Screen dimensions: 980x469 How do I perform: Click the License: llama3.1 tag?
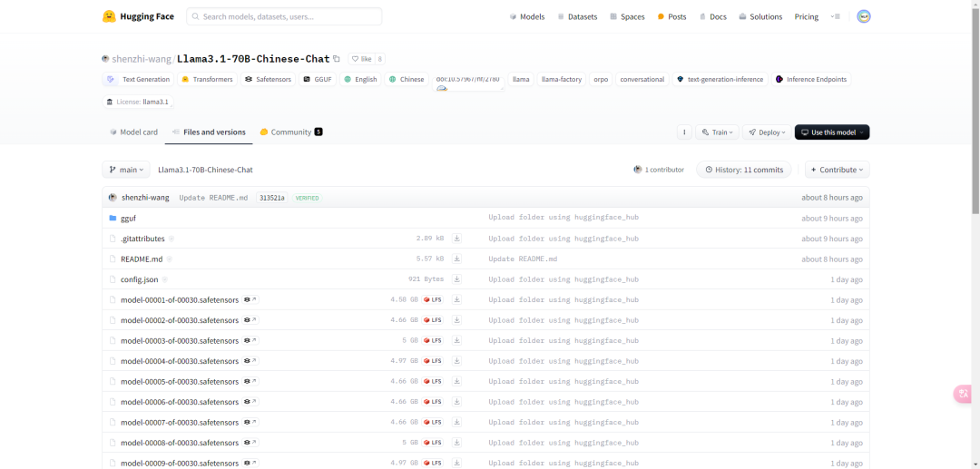click(x=138, y=102)
